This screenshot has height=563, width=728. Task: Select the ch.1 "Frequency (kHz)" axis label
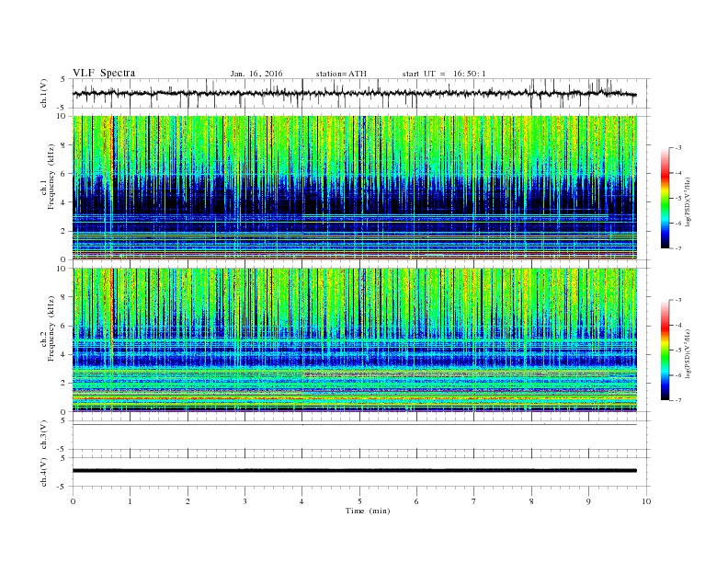[x=51, y=177]
